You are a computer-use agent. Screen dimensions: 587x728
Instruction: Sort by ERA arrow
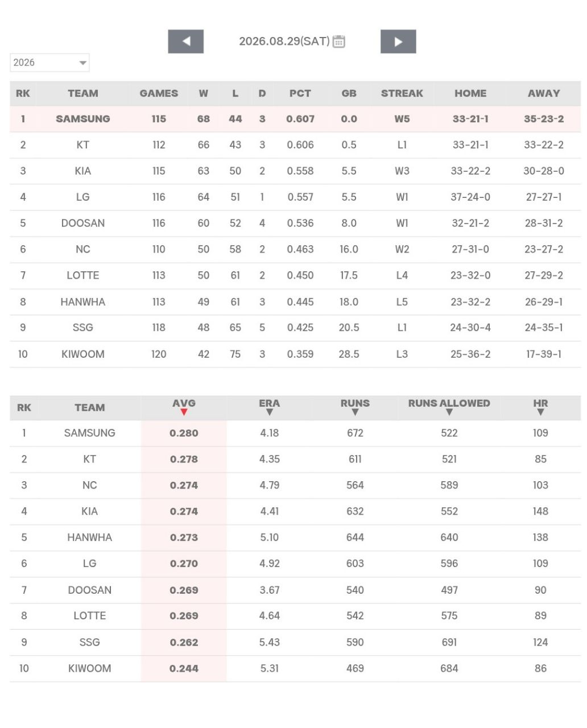tap(270, 412)
